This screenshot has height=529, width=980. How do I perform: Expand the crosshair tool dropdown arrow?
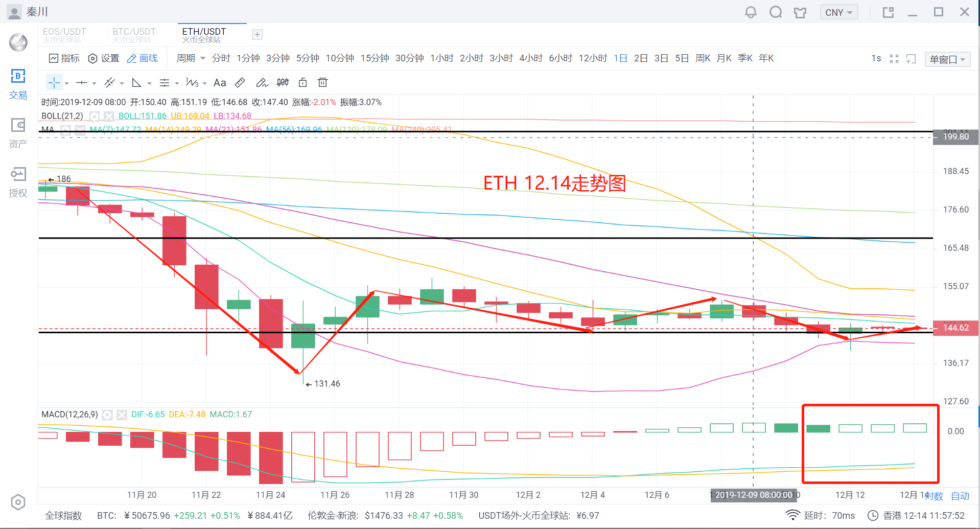point(66,83)
